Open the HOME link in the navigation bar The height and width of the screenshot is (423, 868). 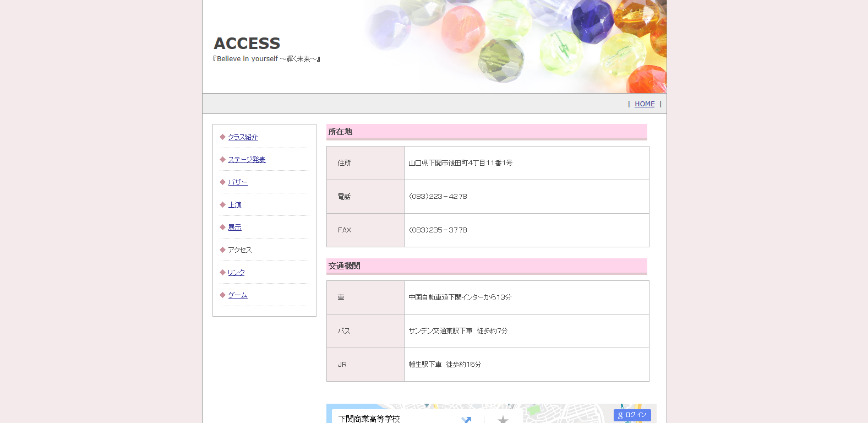coord(645,104)
